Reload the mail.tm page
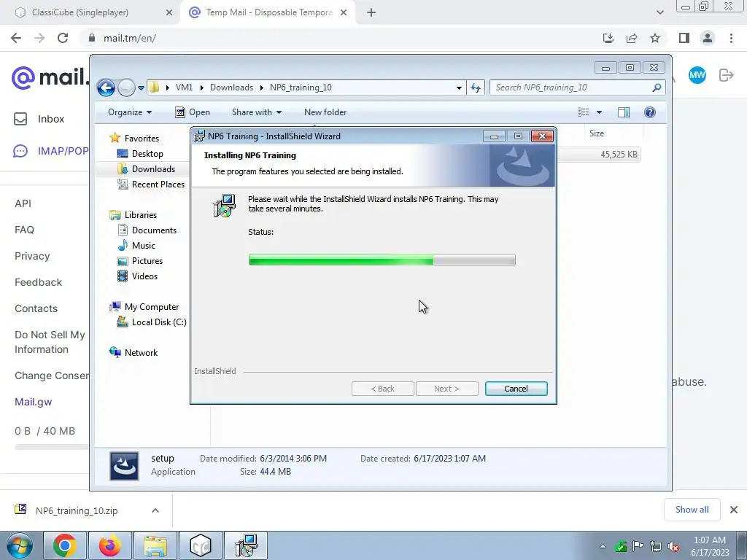Screen dimensions: 747x560 click(63, 38)
